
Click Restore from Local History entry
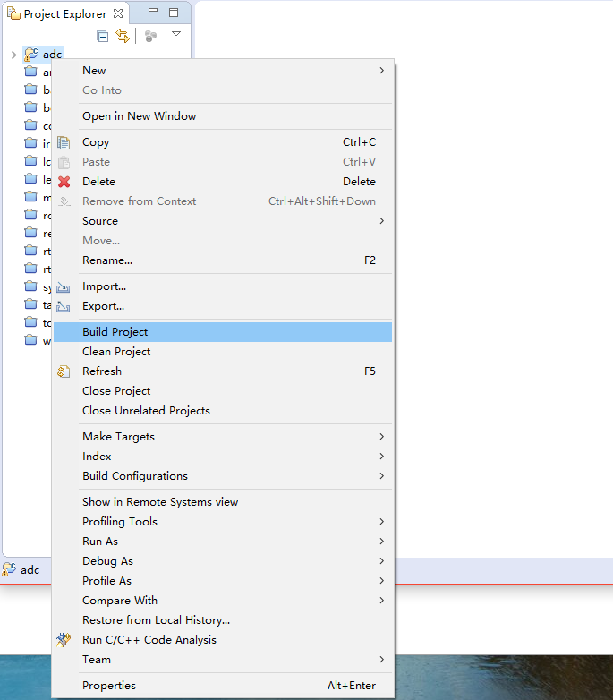[x=156, y=620]
